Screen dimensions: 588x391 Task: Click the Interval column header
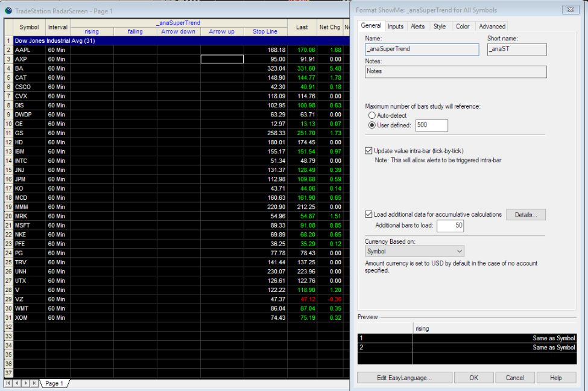pos(58,27)
